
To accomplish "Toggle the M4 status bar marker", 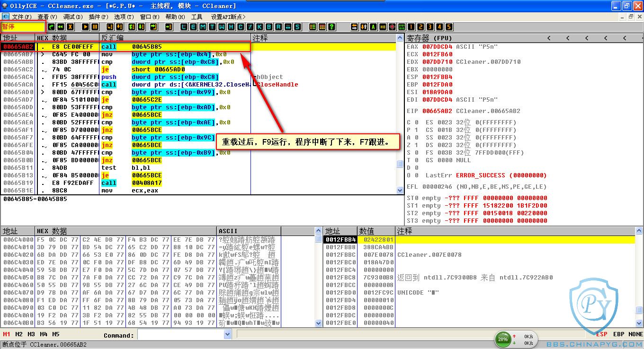I will (44, 334).
